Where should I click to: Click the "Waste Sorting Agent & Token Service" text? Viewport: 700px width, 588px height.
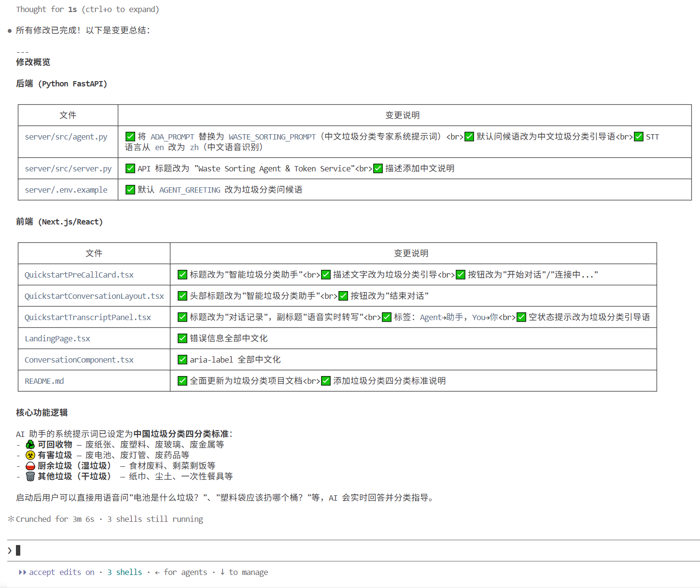(275, 168)
